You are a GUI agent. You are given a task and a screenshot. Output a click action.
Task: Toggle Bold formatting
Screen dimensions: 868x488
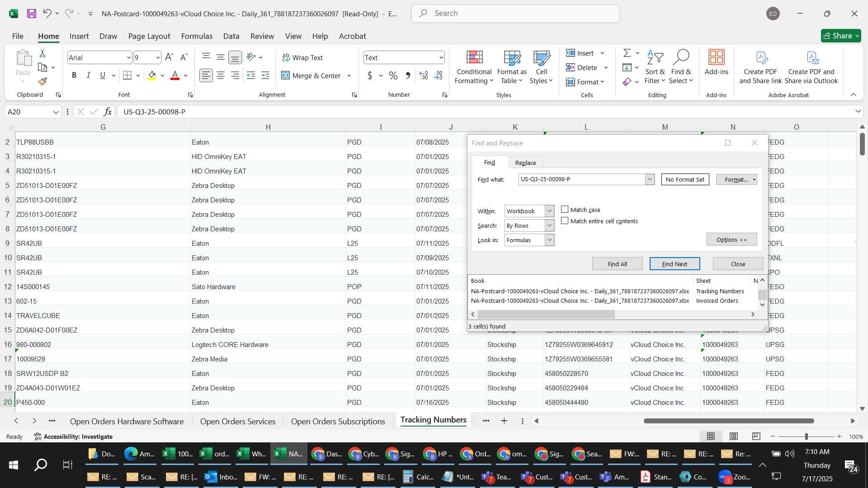(74, 75)
